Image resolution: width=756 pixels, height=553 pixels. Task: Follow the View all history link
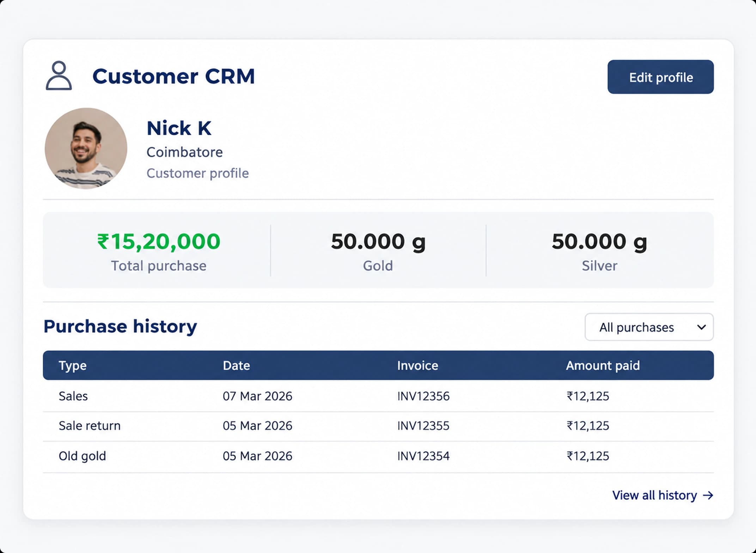663,495
